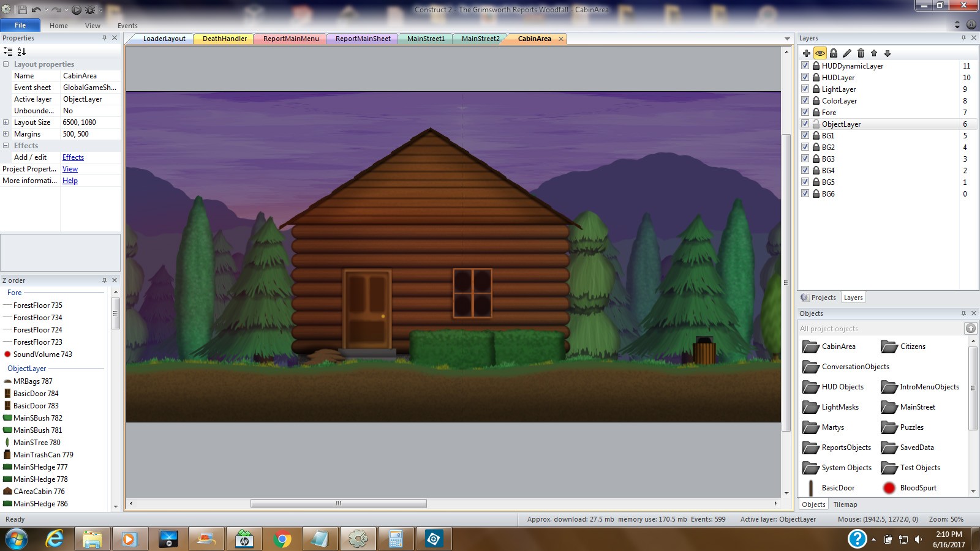
Task: Start debugging with the bug icon
Action: point(90,10)
